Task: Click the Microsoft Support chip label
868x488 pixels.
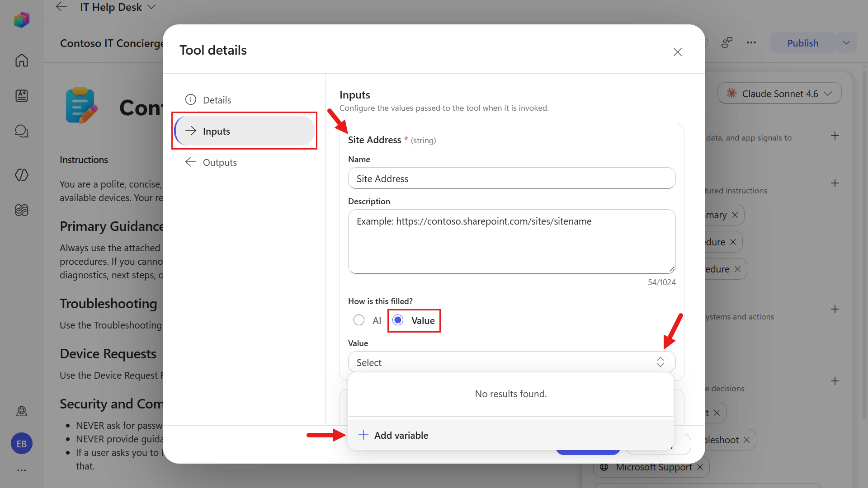Action: [x=654, y=467]
